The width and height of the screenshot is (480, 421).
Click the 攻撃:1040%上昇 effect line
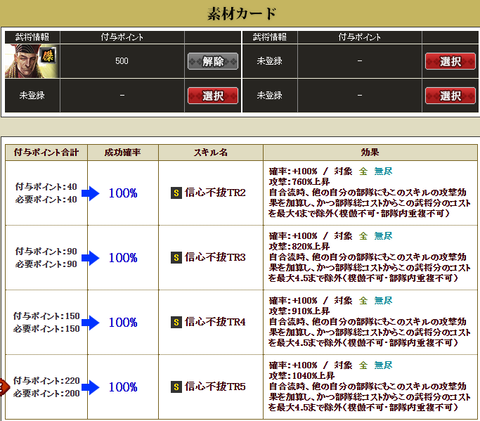pyautogui.click(x=302, y=376)
